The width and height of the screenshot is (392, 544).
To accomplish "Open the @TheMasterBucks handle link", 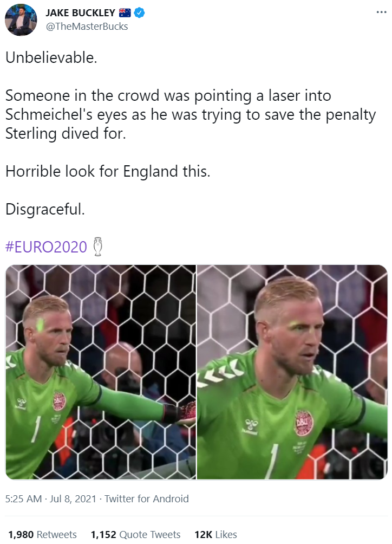I will [87, 27].
